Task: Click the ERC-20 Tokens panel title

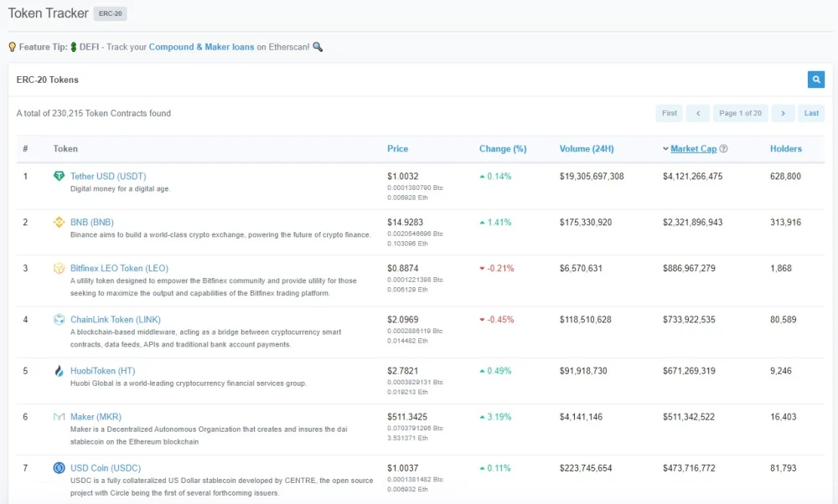Action: coord(48,80)
